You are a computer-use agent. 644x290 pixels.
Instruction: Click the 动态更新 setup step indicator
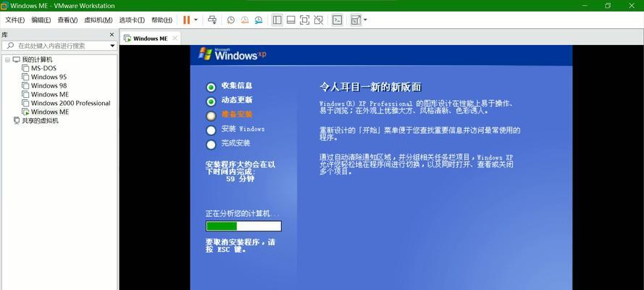click(x=211, y=101)
